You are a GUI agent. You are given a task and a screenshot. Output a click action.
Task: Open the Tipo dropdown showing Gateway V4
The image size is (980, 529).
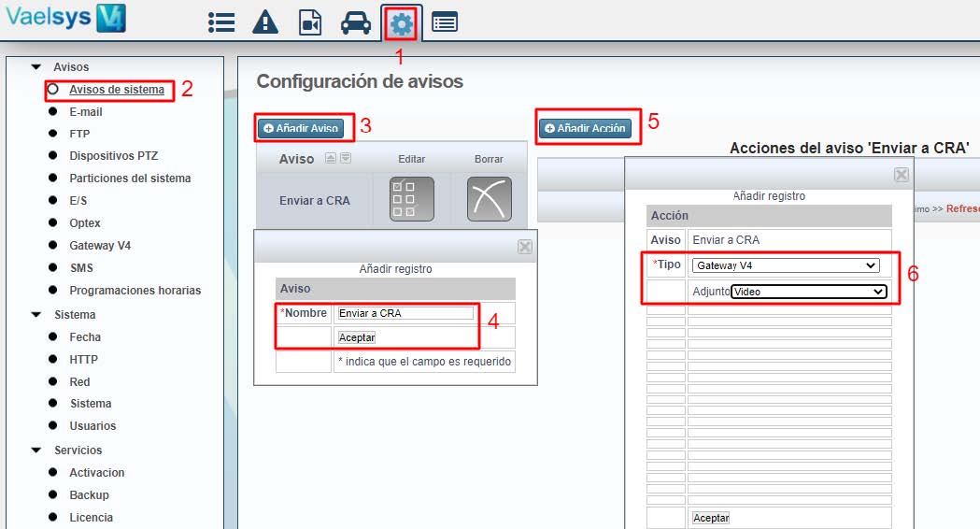785,265
